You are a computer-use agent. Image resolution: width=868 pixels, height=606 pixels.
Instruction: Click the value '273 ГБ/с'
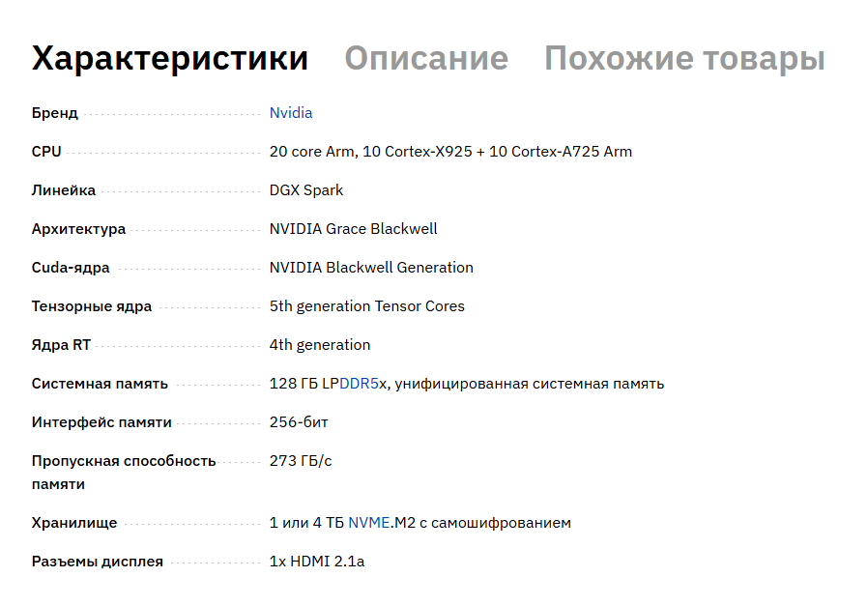301,461
